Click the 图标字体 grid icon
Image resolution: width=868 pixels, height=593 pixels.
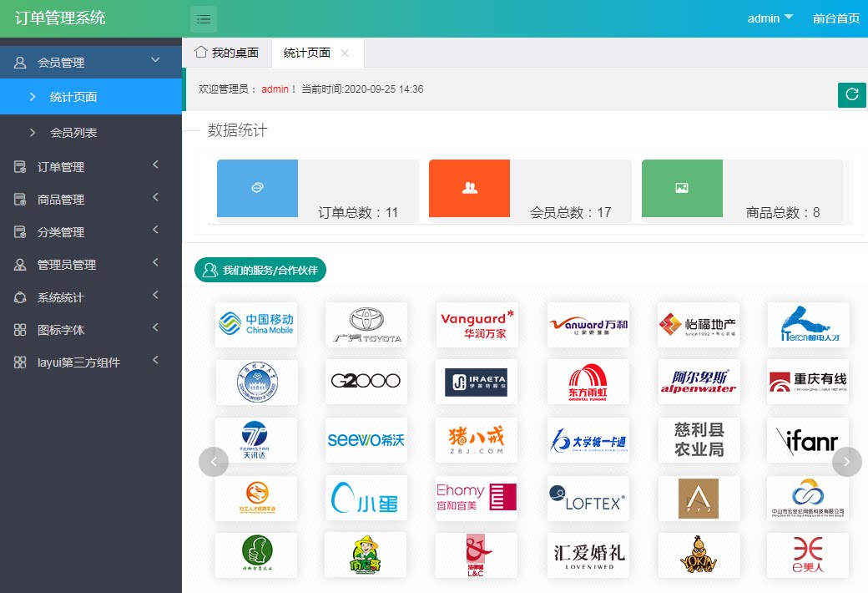[x=20, y=330]
